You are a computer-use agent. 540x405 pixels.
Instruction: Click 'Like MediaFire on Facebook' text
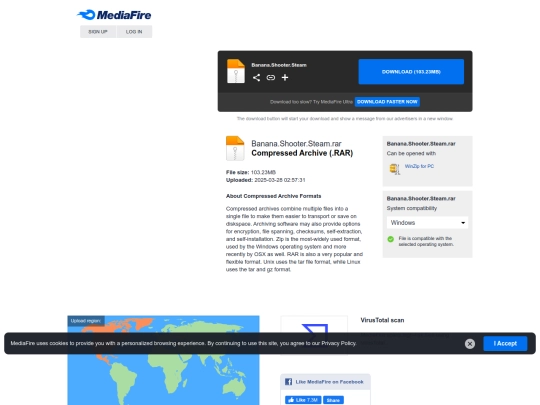[x=329, y=382]
